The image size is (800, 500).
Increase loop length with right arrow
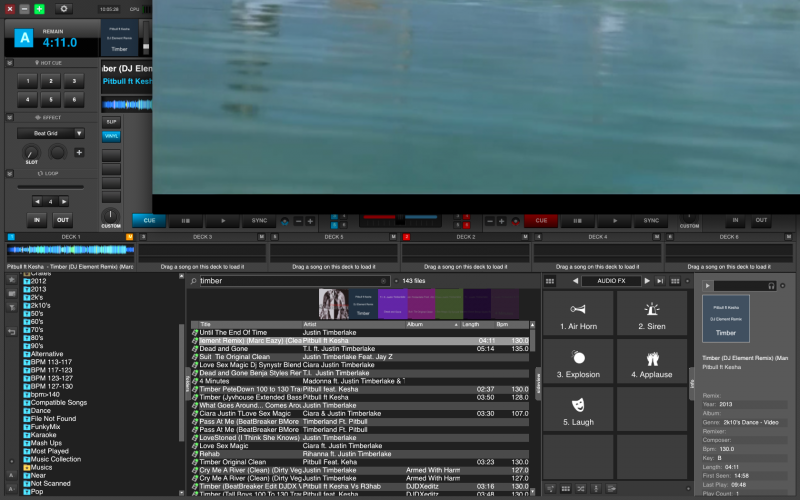pos(63,202)
